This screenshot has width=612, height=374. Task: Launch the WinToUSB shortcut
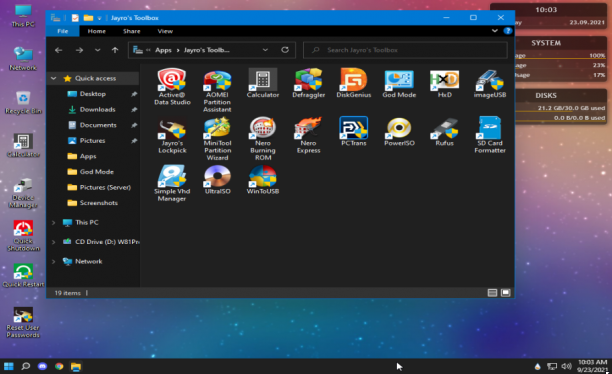click(263, 180)
